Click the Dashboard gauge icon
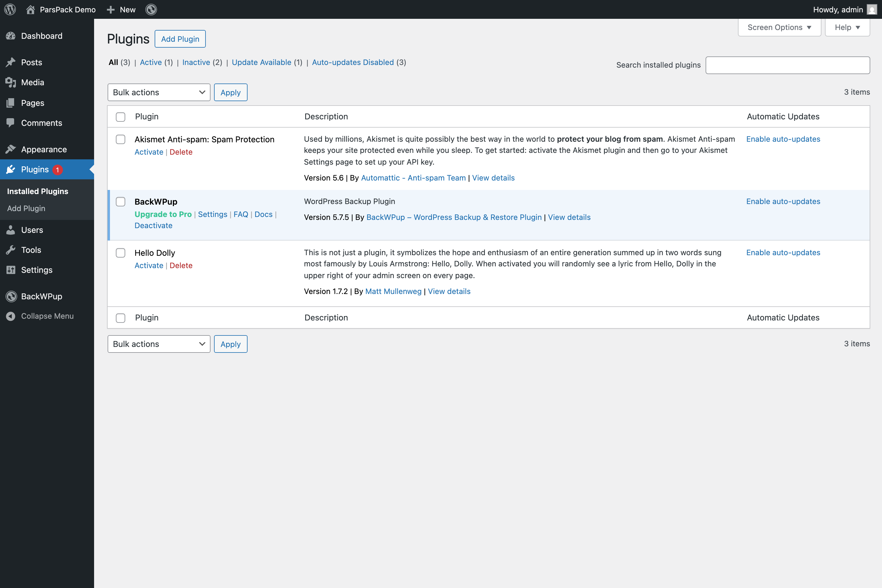Image resolution: width=882 pixels, height=588 pixels. (x=11, y=36)
